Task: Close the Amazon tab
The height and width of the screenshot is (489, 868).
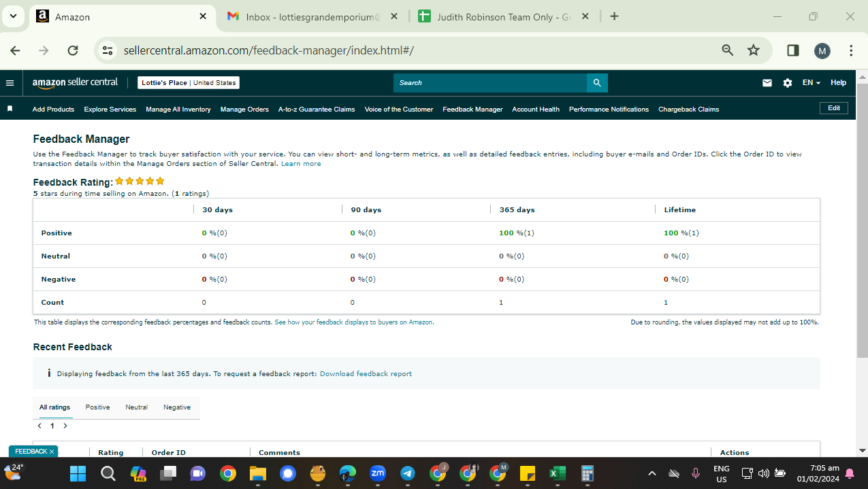Action: (203, 16)
